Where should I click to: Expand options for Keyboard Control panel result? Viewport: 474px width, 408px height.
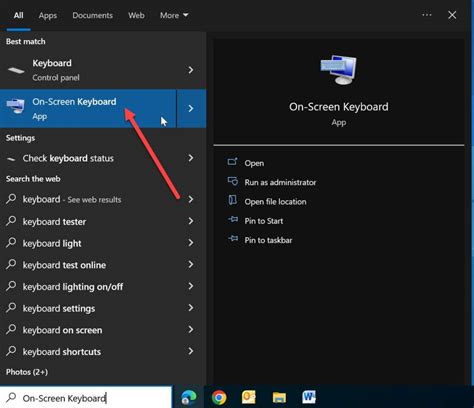pyautogui.click(x=191, y=70)
